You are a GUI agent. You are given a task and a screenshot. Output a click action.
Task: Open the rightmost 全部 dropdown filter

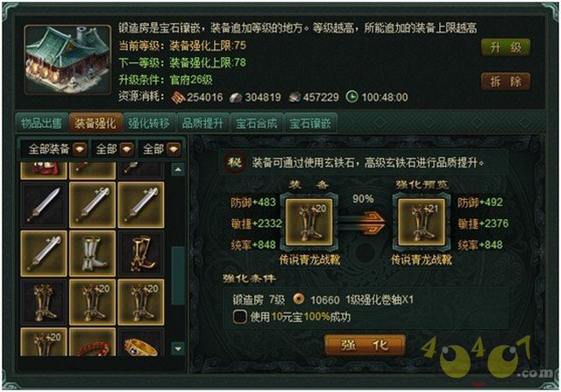[x=160, y=149]
